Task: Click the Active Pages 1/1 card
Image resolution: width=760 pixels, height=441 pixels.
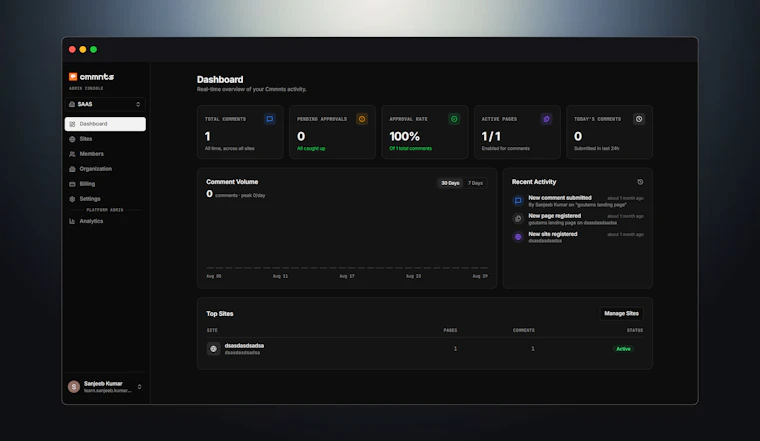Action: tap(517, 132)
